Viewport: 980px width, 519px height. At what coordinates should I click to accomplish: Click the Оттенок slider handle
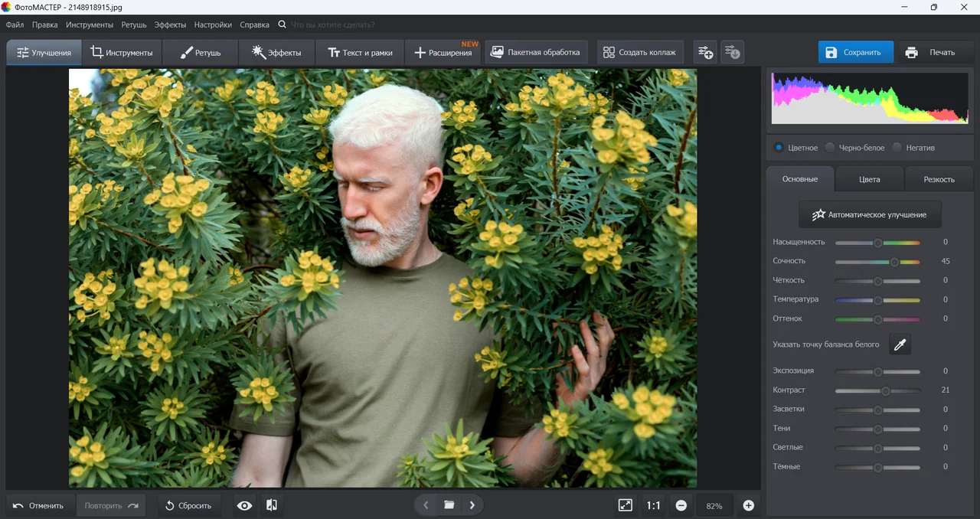pyautogui.click(x=878, y=319)
